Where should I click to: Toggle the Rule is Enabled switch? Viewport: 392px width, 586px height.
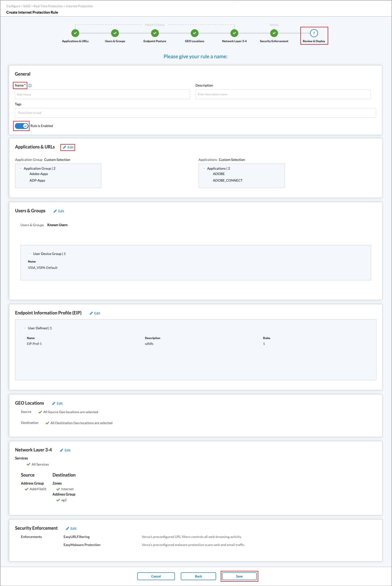pyautogui.click(x=21, y=126)
